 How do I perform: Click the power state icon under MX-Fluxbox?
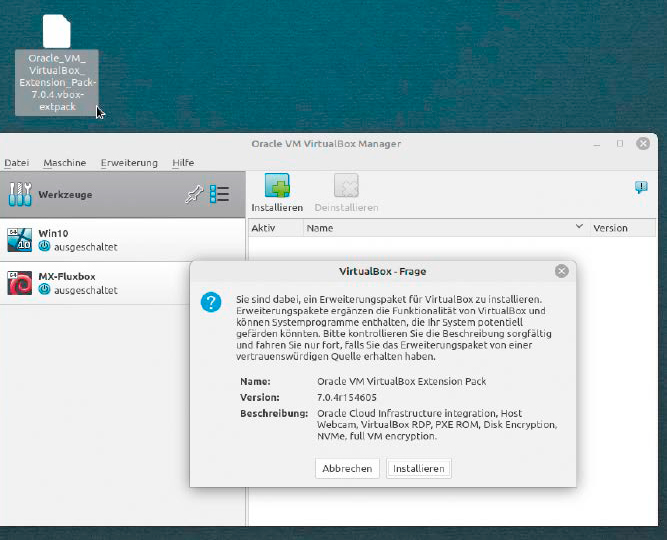pyautogui.click(x=44, y=290)
